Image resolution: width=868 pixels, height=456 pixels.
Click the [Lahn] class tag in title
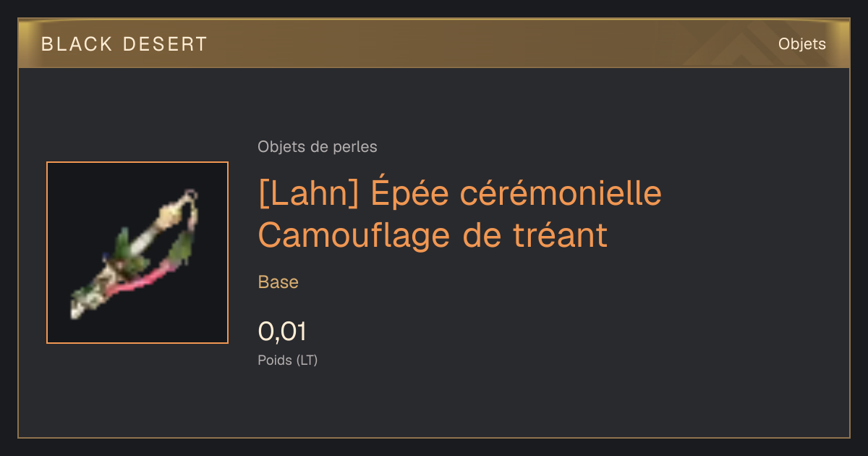pyautogui.click(x=310, y=194)
